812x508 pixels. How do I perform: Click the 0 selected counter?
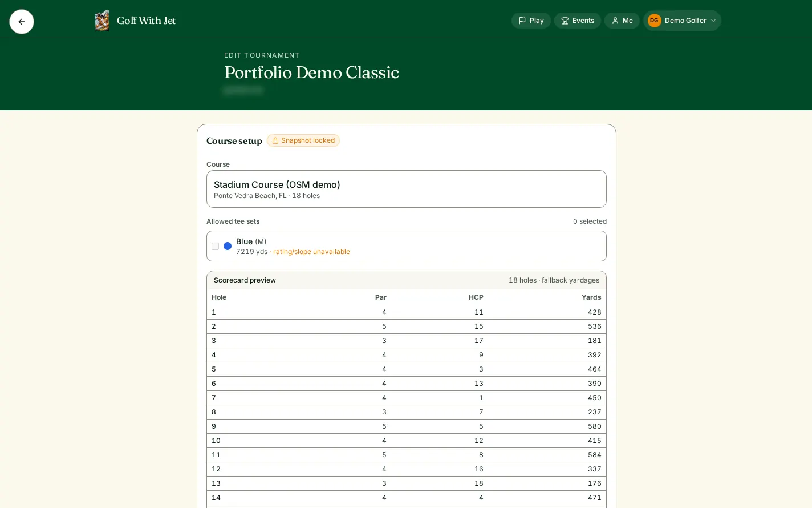tap(590, 221)
